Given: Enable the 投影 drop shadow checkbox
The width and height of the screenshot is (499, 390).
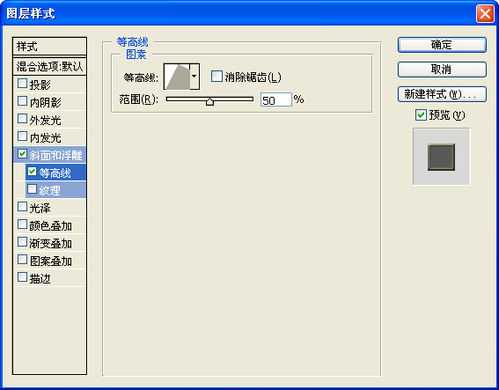Looking at the screenshot, I should (x=22, y=83).
